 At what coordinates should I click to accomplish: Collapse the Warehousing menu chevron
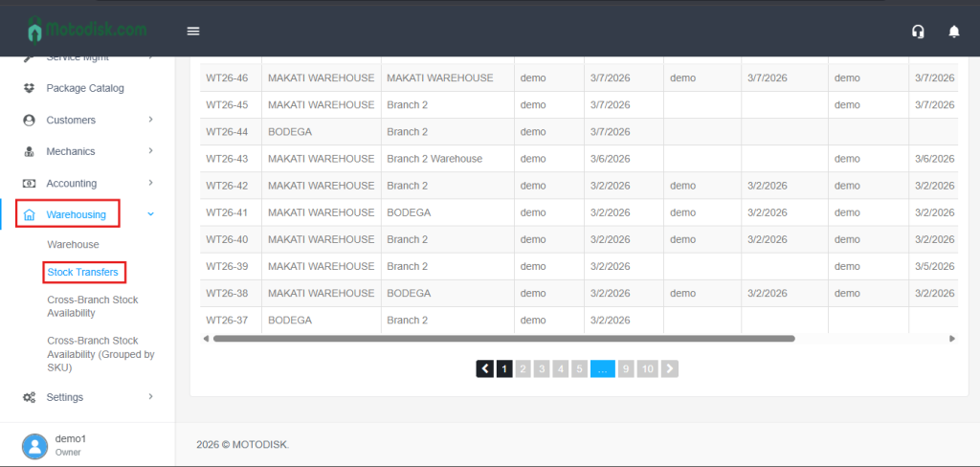coord(150,214)
